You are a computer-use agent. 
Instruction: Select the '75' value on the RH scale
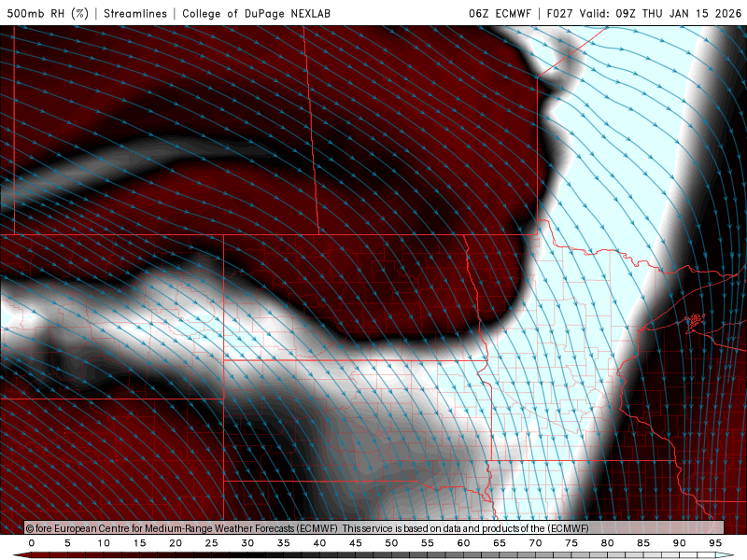tap(571, 543)
